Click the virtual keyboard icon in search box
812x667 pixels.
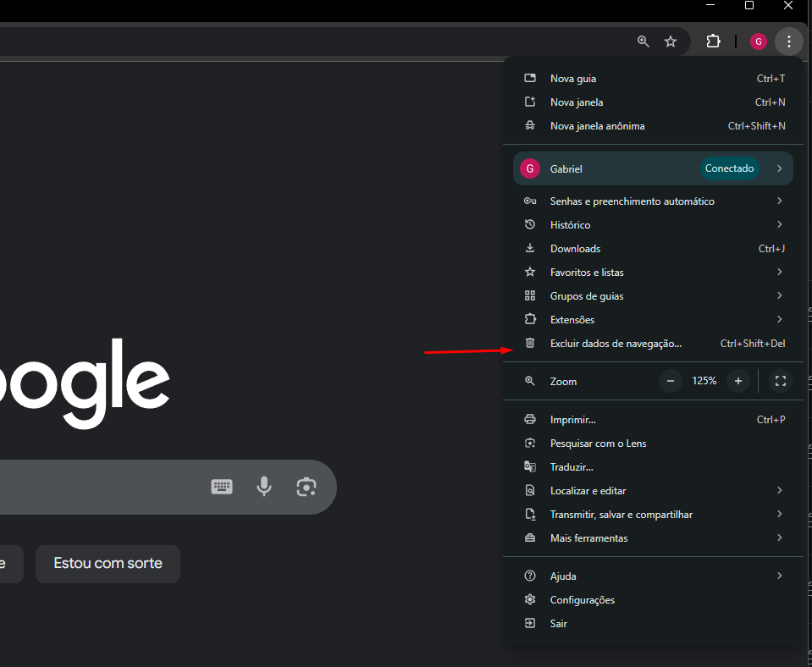pos(222,487)
